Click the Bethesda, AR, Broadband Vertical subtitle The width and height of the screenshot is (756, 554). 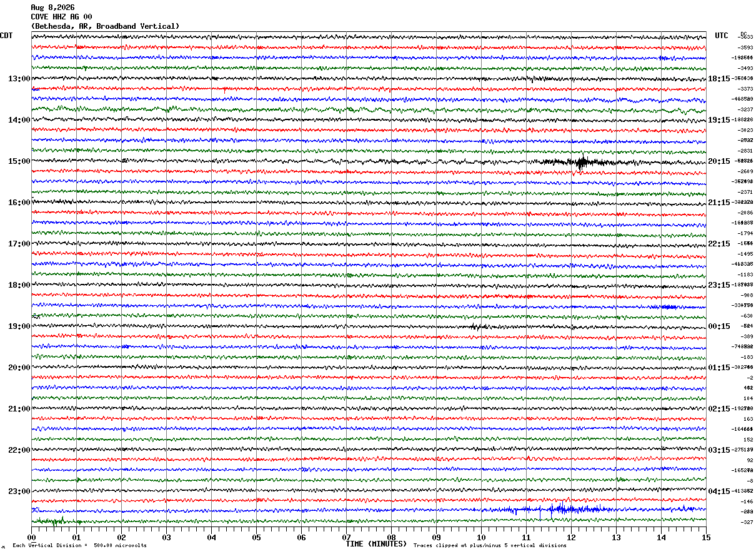point(105,26)
